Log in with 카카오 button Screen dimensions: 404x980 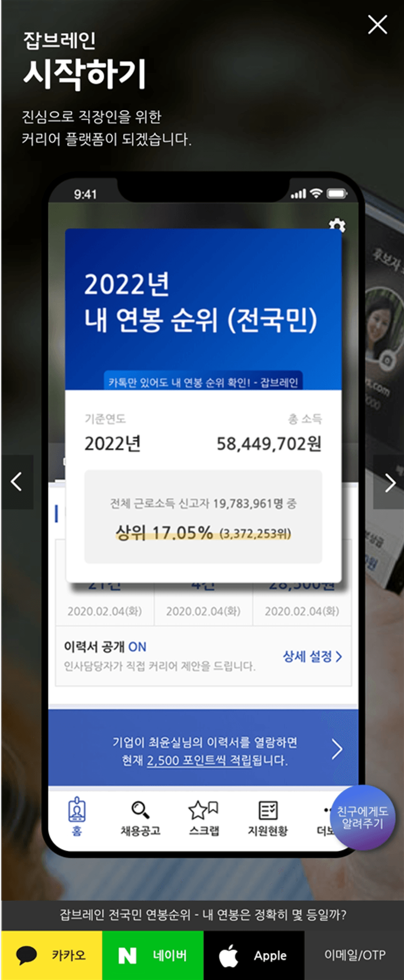[52, 955]
